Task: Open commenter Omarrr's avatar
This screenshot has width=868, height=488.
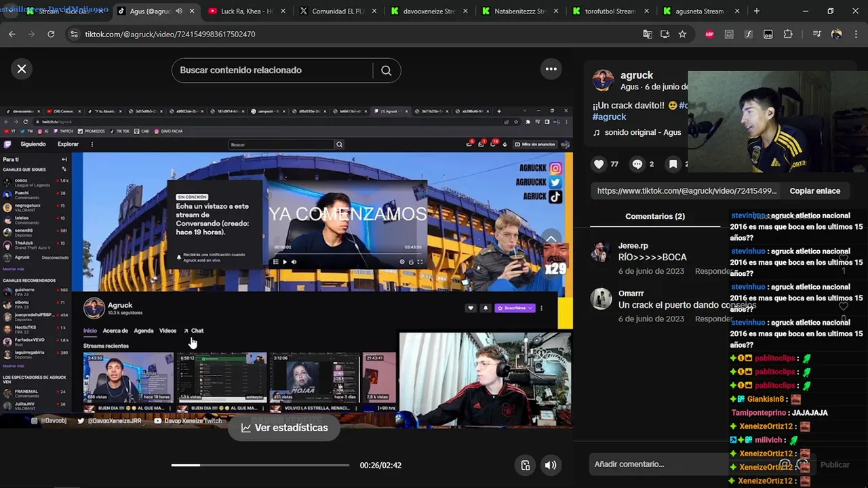Action: click(x=601, y=299)
